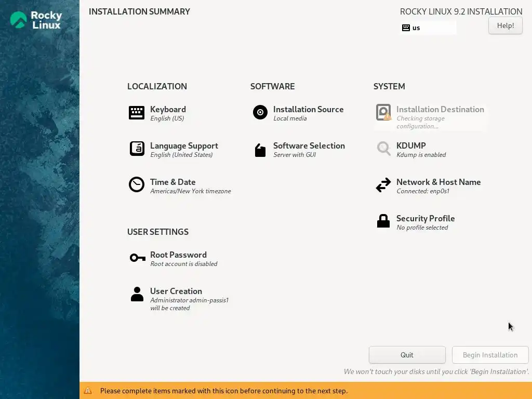The width and height of the screenshot is (532, 399).
Task: Click the warning icon in orange bar
Action: pos(88,390)
